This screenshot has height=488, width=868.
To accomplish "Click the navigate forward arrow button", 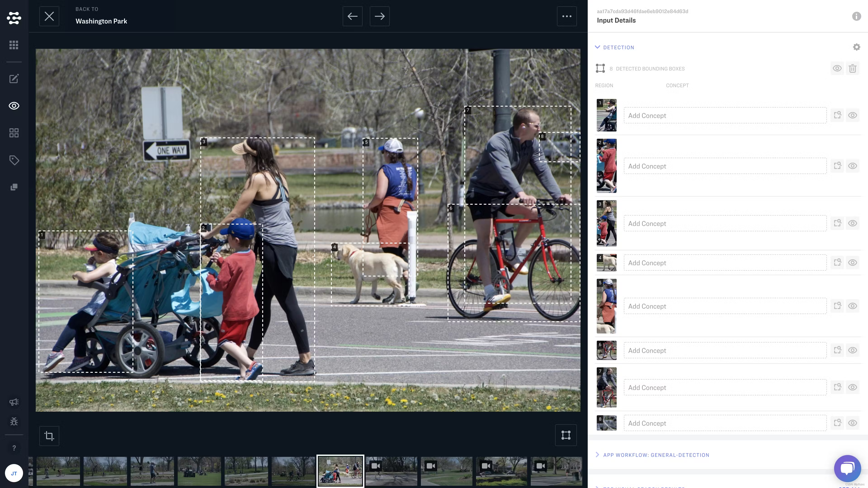I will point(380,16).
